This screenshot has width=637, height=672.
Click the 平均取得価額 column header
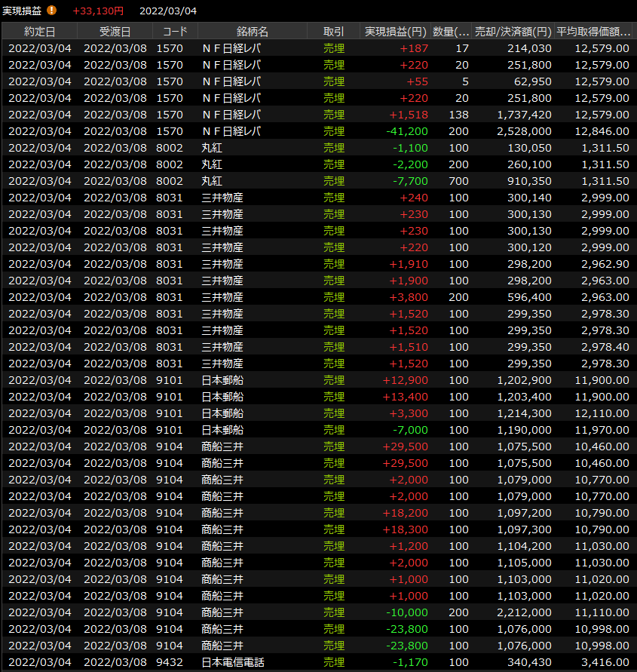pyautogui.click(x=593, y=32)
